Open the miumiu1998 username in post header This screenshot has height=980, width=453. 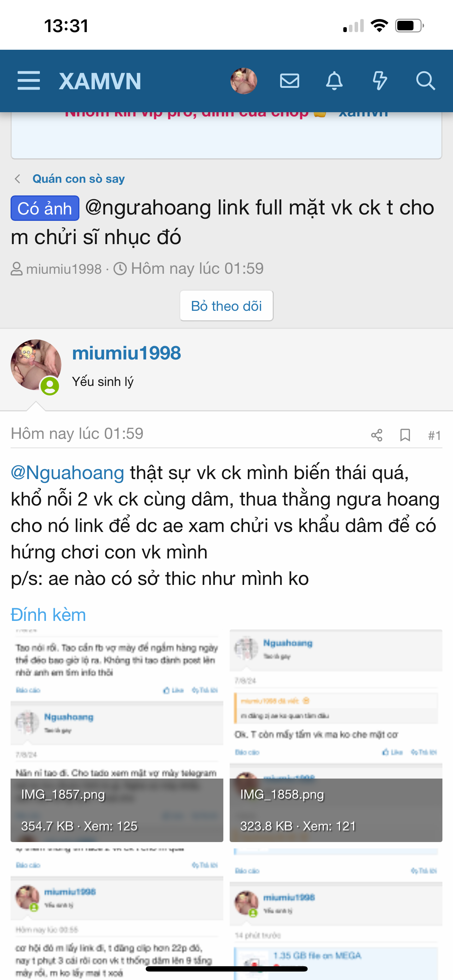126,353
